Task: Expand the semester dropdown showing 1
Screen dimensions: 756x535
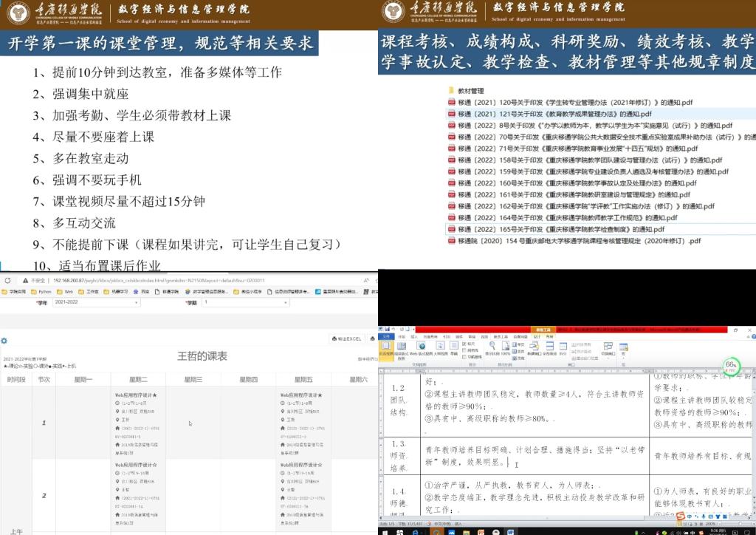Action: tap(244, 303)
